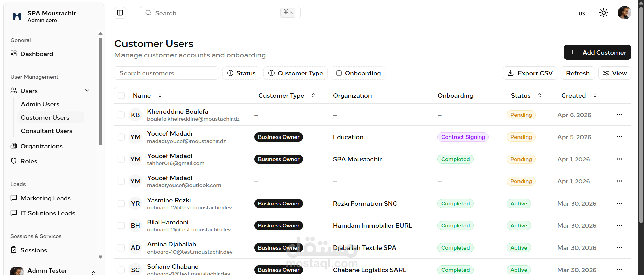644x275 pixels.
Task: Click the Dashboard grid icon
Action: (14, 54)
